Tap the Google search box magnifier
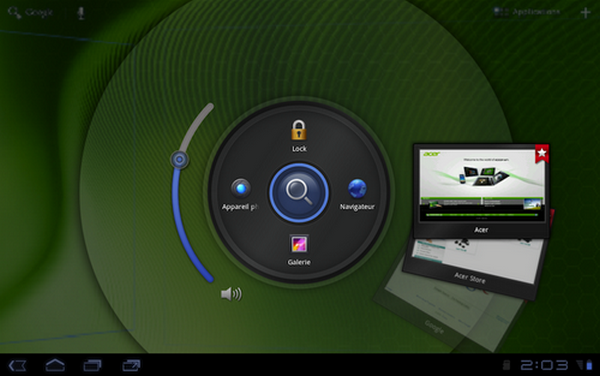The image size is (600, 376). 14,12
